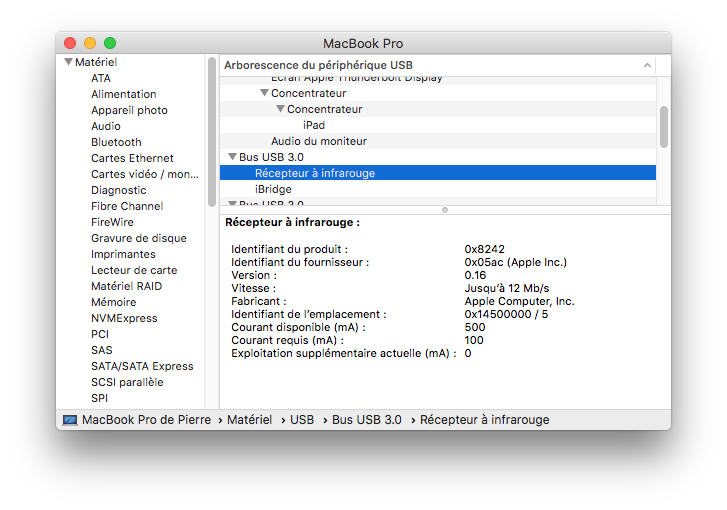
Task: Collapse the Matériel disclosure triangle
Action: [x=68, y=62]
